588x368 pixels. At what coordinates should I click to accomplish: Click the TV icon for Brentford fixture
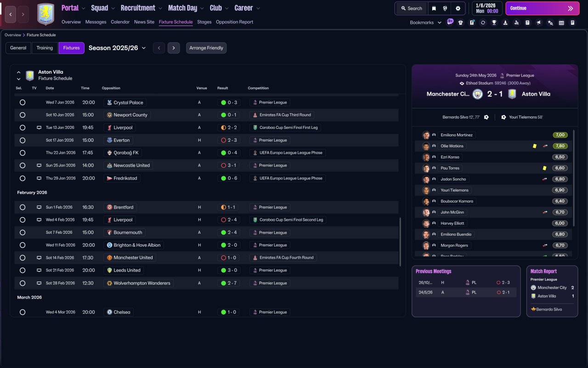[x=39, y=207]
